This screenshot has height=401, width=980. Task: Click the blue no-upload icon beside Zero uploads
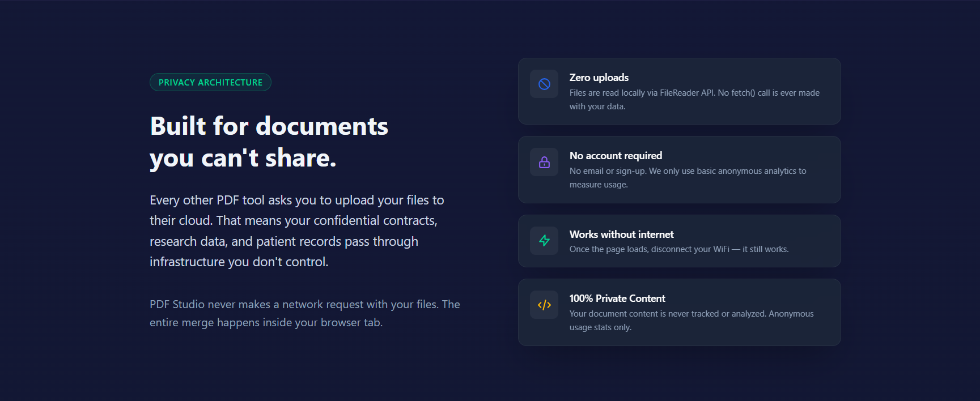click(544, 84)
